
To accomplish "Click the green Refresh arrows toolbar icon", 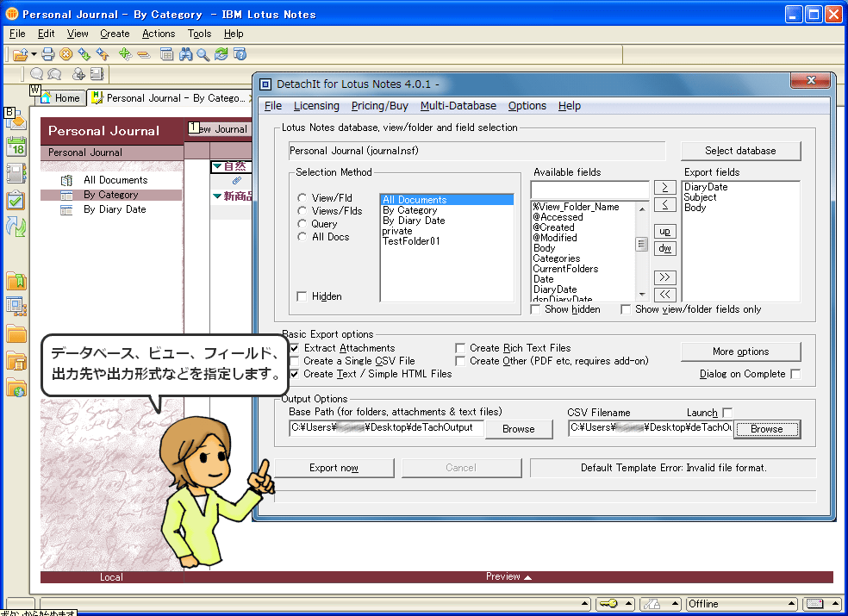I will (x=221, y=54).
